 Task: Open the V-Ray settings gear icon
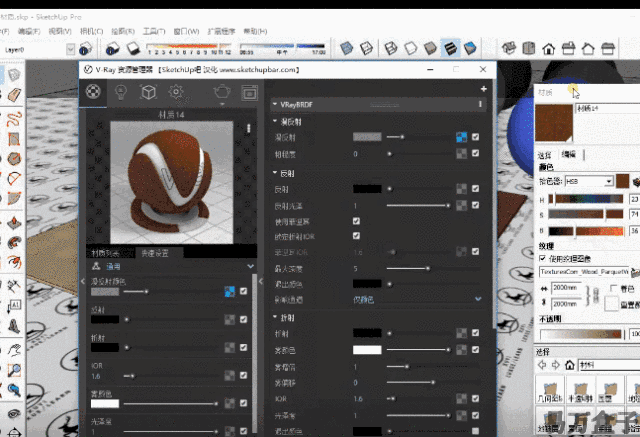[175, 92]
